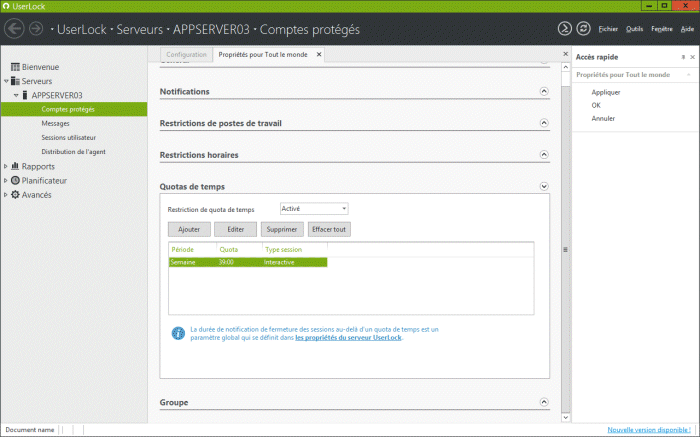Select the Propriétés pour Tout le monde tab
The image size is (700, 437).
(x=263, y=54)
